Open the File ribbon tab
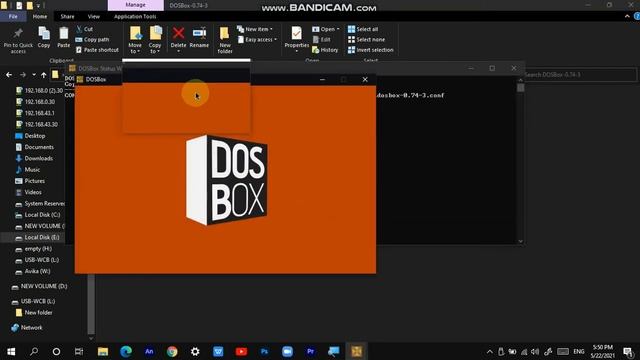Screen dimensions: 640x360 coord(13,16)
